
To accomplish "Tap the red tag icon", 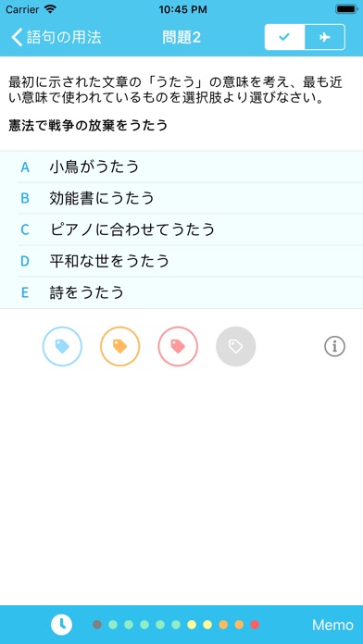I will pyautogui.click(x=178, y=346).
